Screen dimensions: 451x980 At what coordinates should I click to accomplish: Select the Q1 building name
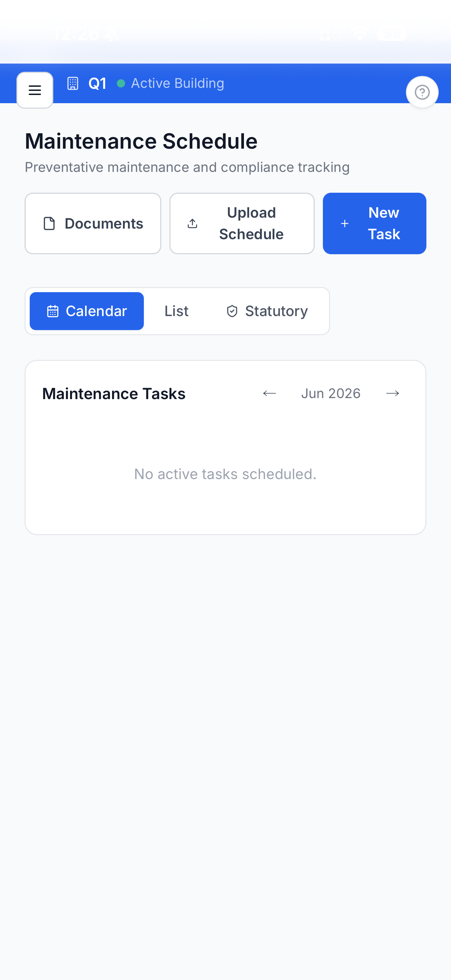[97, 83]
